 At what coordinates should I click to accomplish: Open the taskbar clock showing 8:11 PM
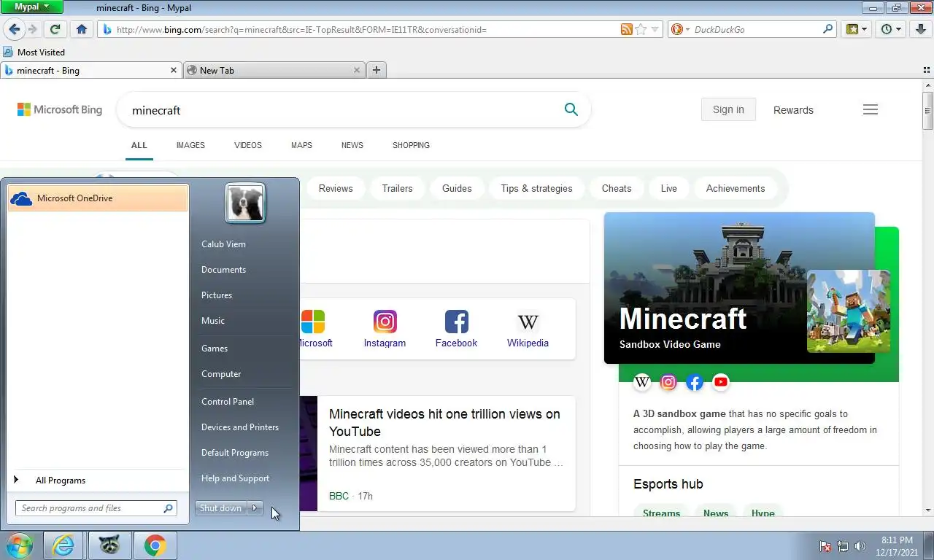tap(897, 545)
